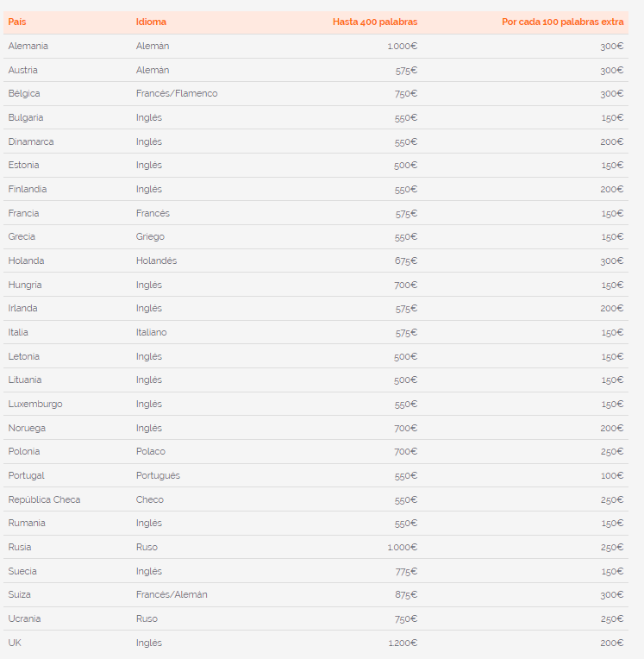Click the 1.000€ price for Alemania
The width and height of the screenshot is (644, 659).
tap(402, 47)
